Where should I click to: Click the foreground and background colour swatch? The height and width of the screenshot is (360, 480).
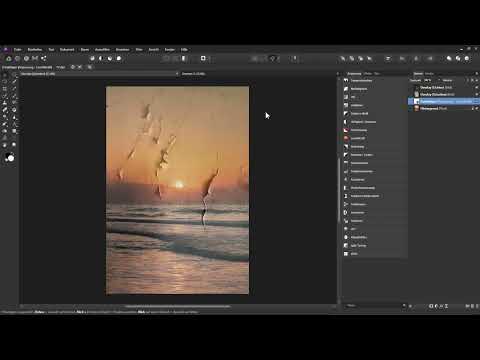pyautogui.click(x=10, y=157)
